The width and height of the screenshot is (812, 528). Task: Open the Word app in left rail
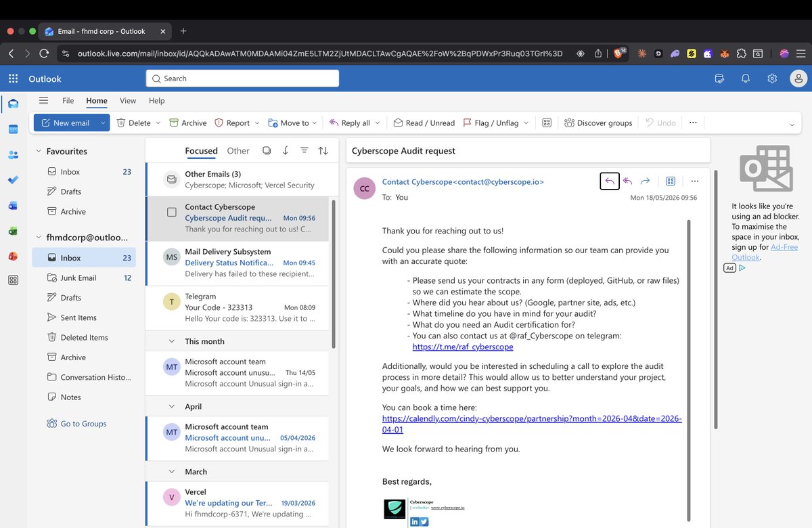click(x=13, y=205)
